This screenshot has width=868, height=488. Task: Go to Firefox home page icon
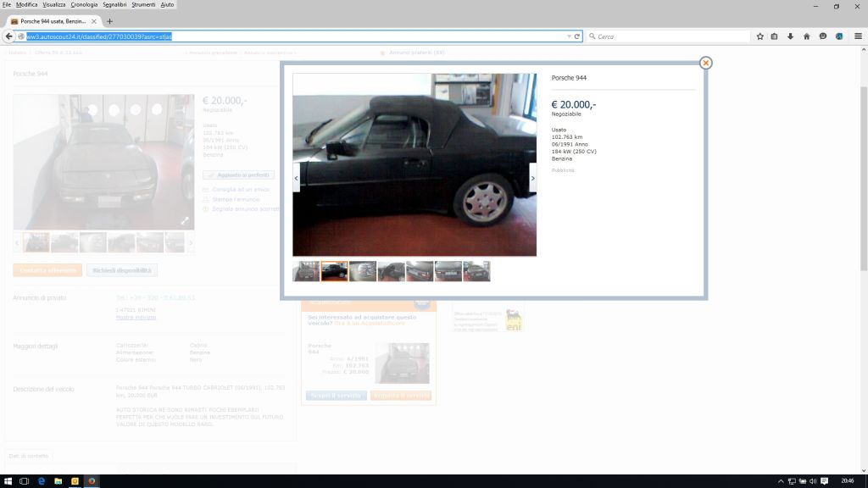tap(806, 36)
